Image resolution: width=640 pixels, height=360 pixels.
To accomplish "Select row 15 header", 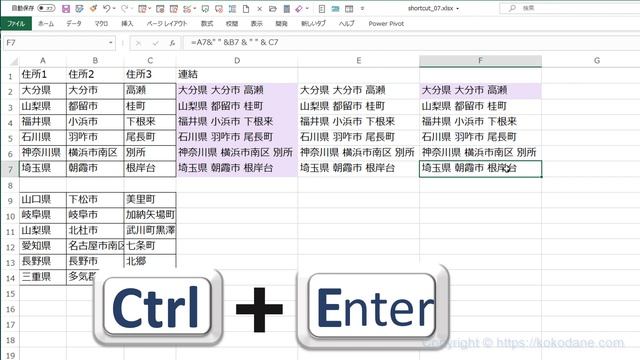I will point(10,294).
